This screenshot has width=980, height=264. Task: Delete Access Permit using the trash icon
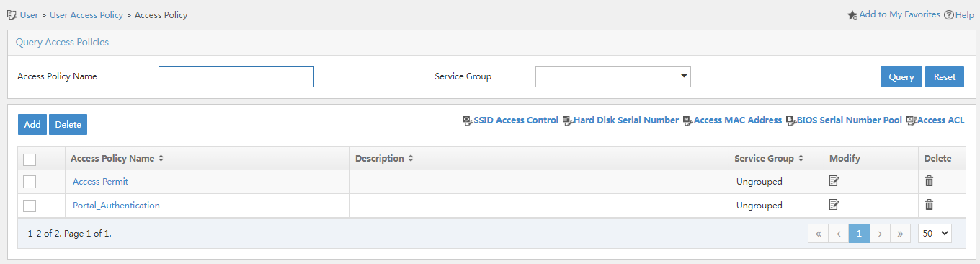coord(930,181)
